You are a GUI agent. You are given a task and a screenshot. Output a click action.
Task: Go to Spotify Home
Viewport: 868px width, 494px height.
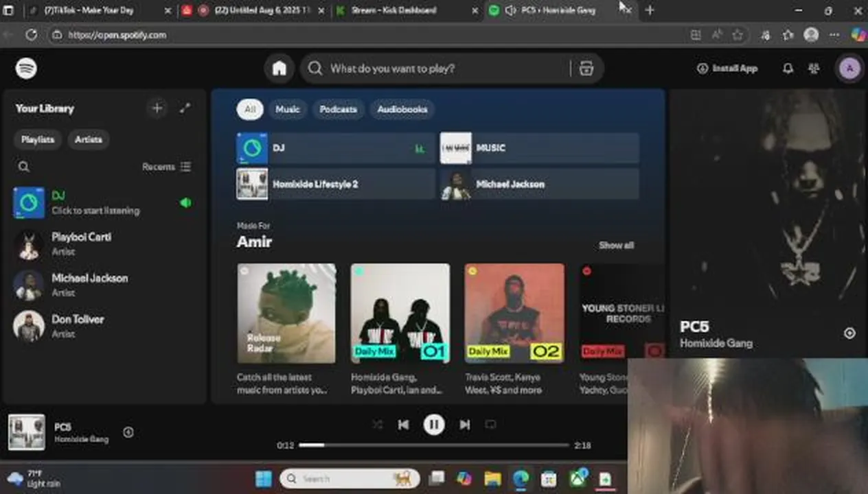(x=279, y=69)
